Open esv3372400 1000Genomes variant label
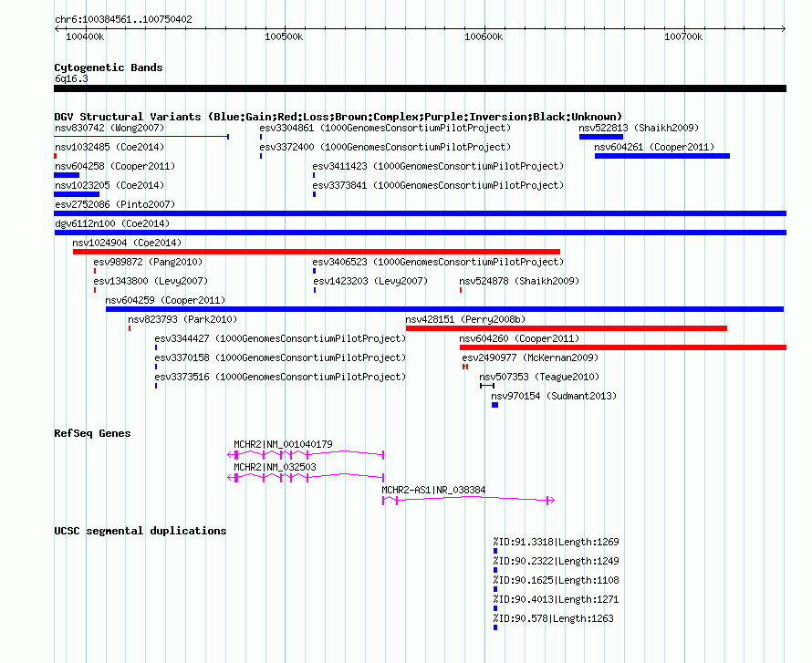Screen dimensions: 812x663 [x=385, y=147]
